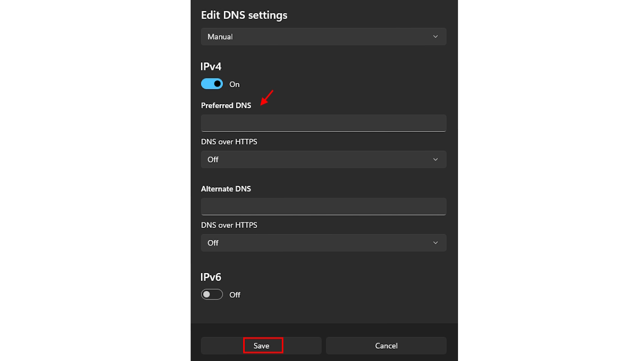Dismiss the dialog with Cancel
644x361 pixels.
coord(386,346)
